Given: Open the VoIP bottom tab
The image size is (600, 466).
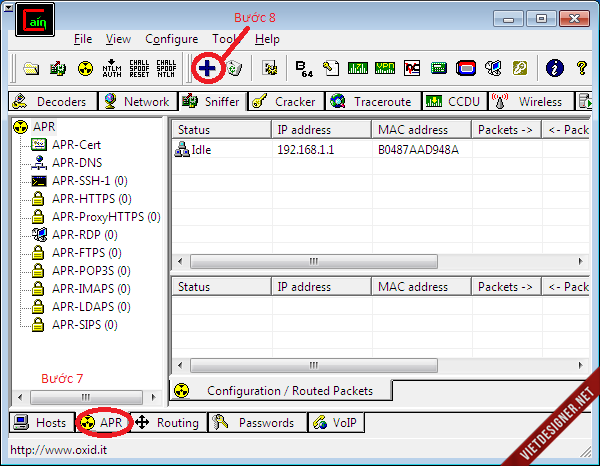Looking at the screenshot, I should (336, 422).
